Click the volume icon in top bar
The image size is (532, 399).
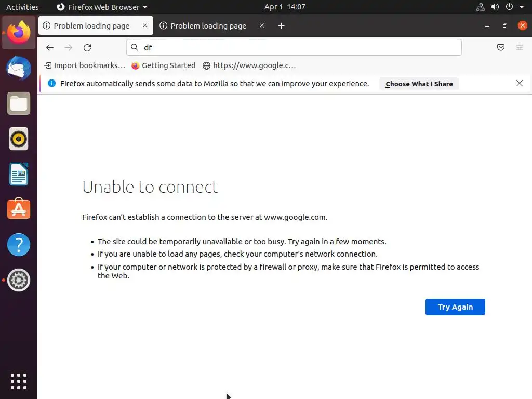tap(495, 7)
